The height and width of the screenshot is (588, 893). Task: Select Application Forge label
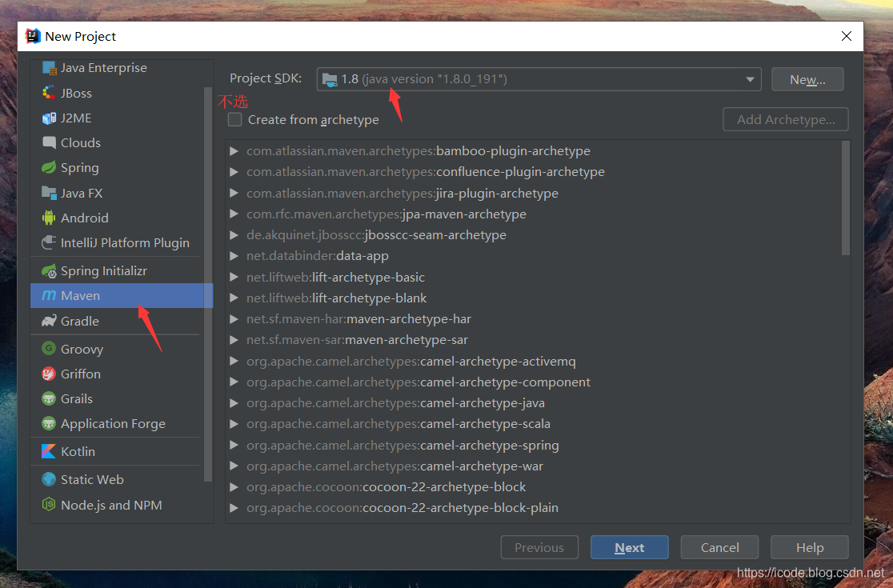tap(113, 424)
